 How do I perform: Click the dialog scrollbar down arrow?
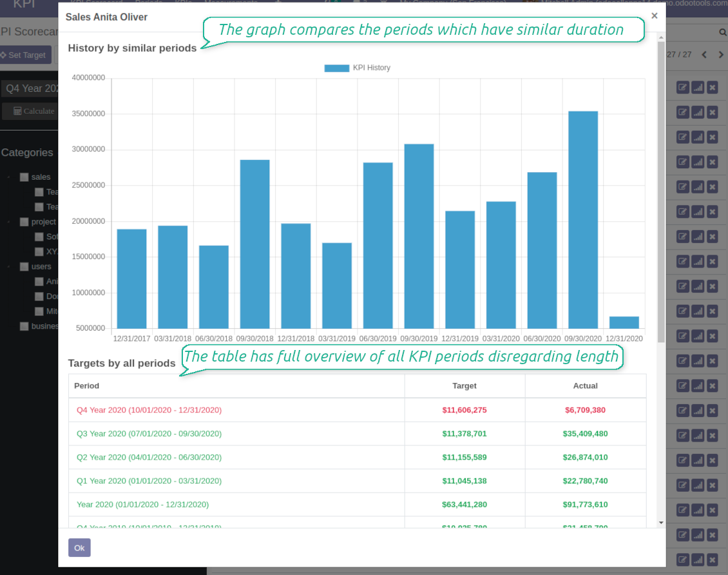click(x=661, y=523)
